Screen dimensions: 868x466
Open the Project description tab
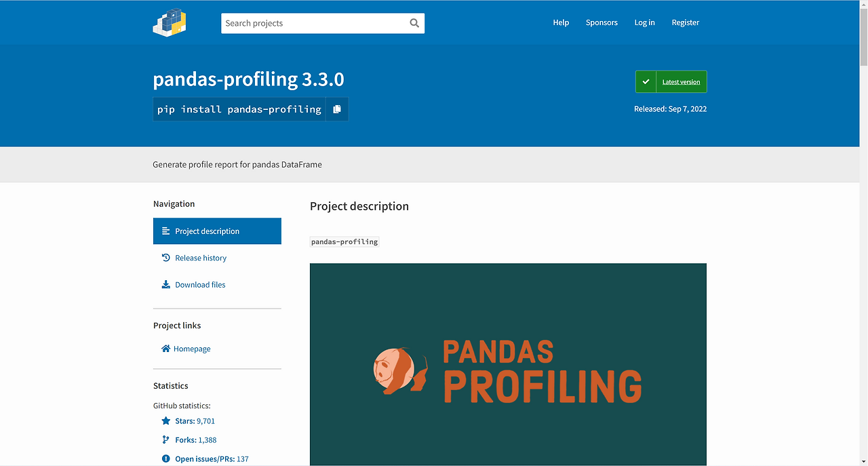point(217,231)
